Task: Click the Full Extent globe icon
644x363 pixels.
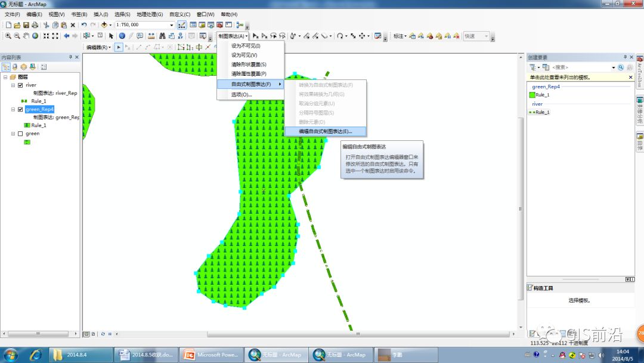Action: click(x=35, y=36)
